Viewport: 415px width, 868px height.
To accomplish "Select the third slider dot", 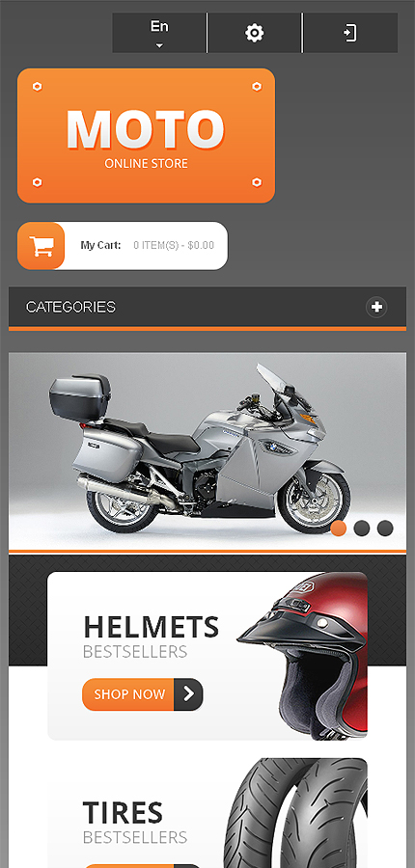I will [x=385, y=529].
